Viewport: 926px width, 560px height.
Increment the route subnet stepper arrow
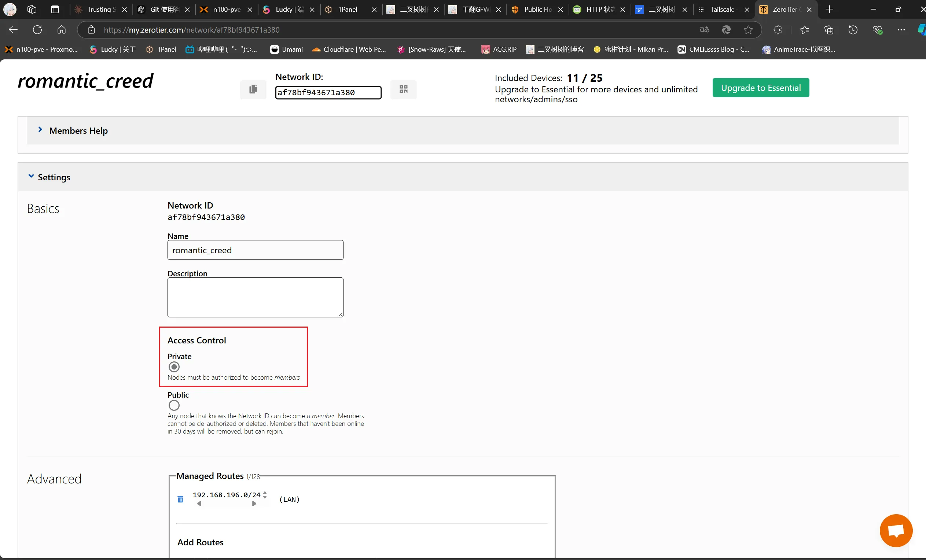(265, 492)
